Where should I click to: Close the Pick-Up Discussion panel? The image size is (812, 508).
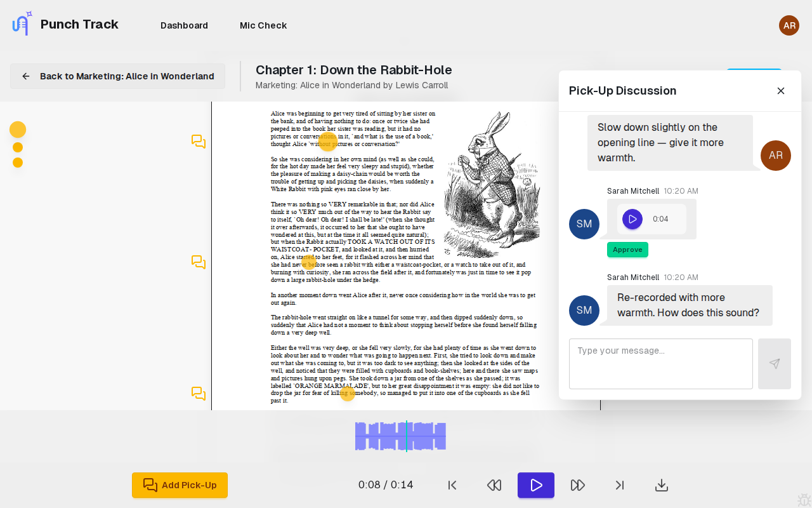(781, 91)
